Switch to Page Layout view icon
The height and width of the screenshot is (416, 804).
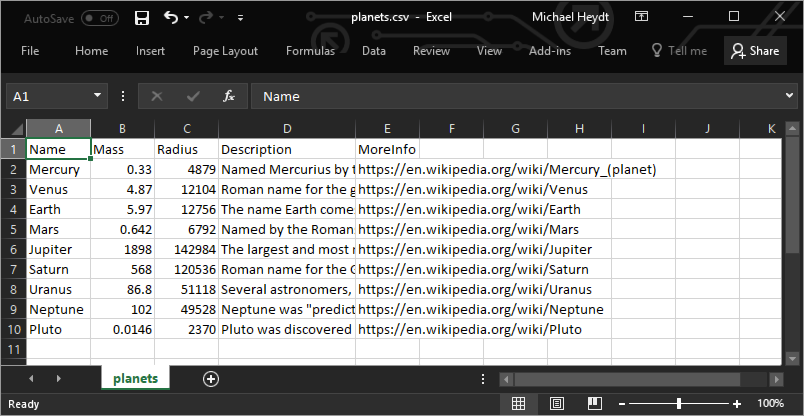pos(557,403)
